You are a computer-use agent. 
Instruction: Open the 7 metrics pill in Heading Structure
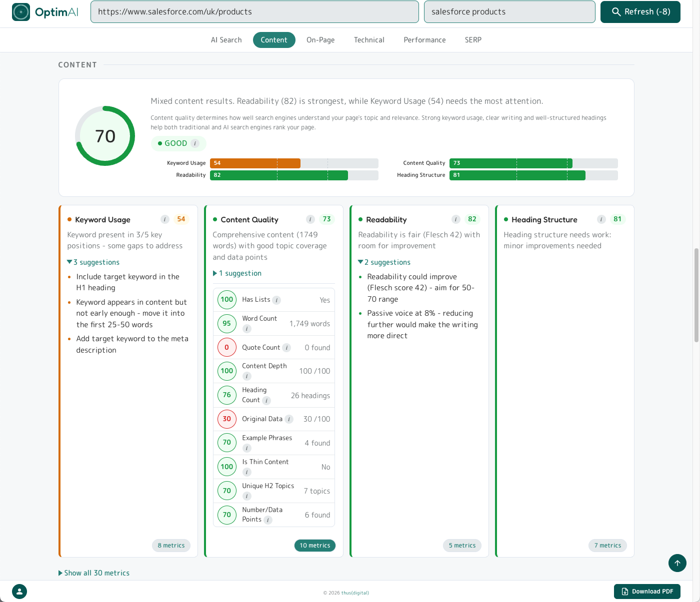pyautogui.click(x=607, y=546)
